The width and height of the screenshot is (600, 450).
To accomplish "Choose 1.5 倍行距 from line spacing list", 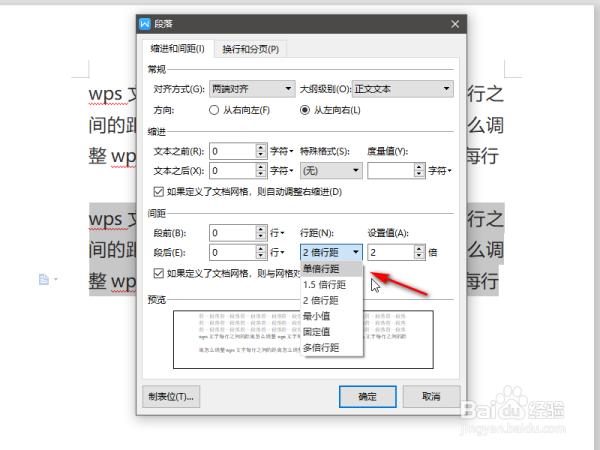I will coord(332,285).
